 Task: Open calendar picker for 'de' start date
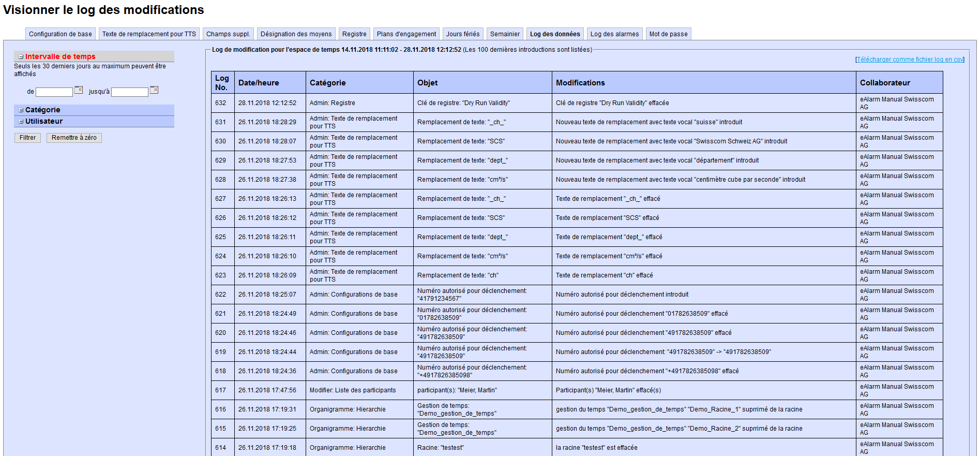(79, 90)
